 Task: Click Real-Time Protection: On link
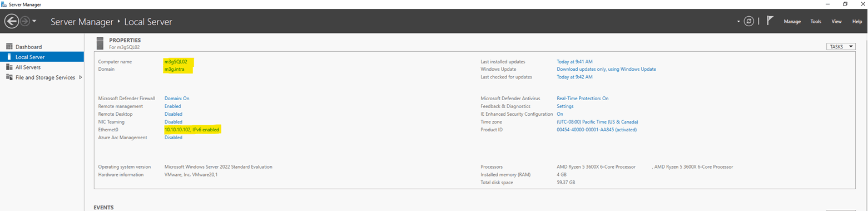(582, 98)
